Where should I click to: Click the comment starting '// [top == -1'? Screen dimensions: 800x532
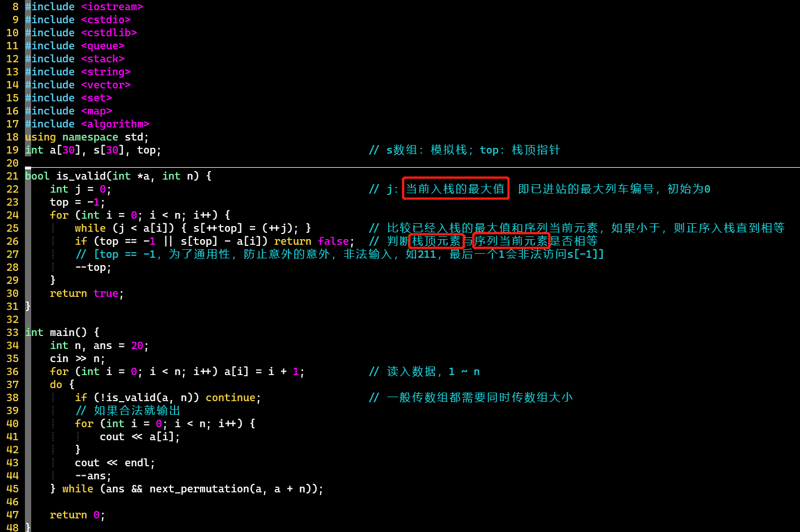coord(340,254)
